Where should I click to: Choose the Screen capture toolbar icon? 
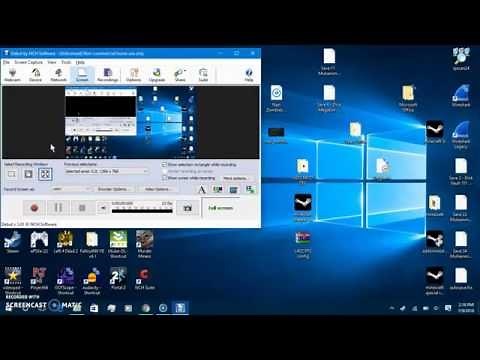(x=82, y=75)
